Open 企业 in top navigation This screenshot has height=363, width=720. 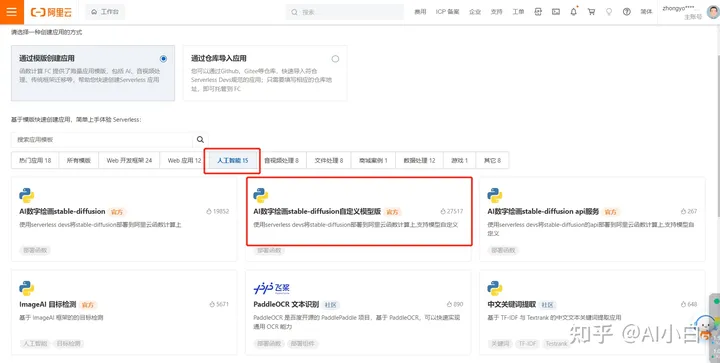pyautogui.click(x=475, y=12)
